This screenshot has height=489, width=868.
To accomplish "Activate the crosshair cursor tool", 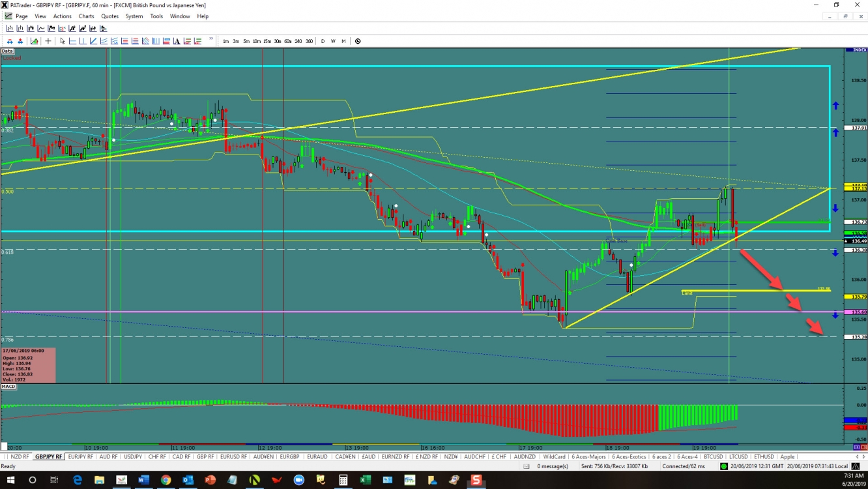I will coord(48,41).
